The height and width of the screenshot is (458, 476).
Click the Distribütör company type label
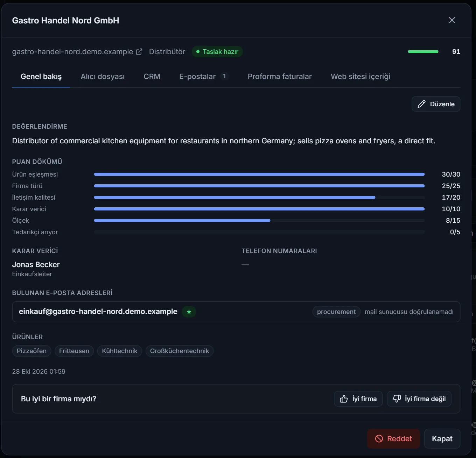pyautogui.click(x=167, y=52)
